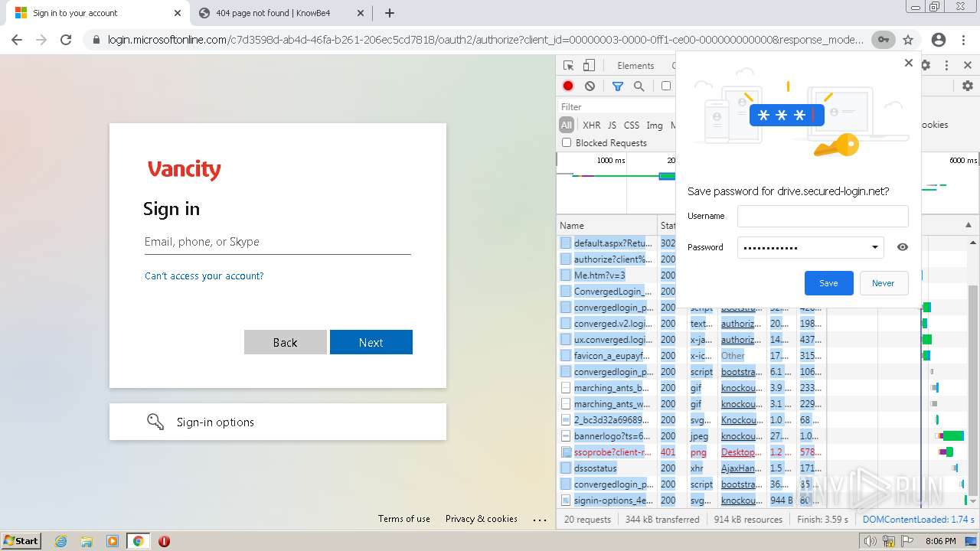Click Back on the sign-in form
980x551 pixels.
click(x=286, y=342)
